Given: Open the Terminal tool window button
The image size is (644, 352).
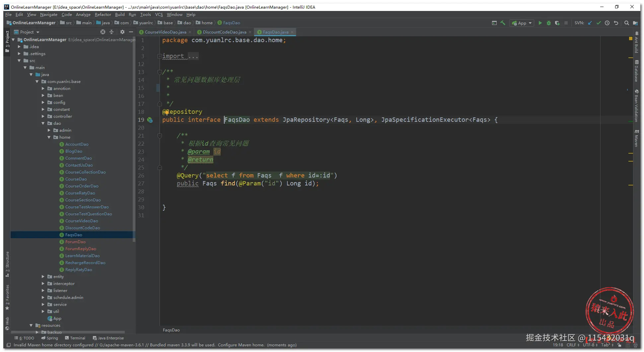Looking at the screenshot, I should pos(75,338).
